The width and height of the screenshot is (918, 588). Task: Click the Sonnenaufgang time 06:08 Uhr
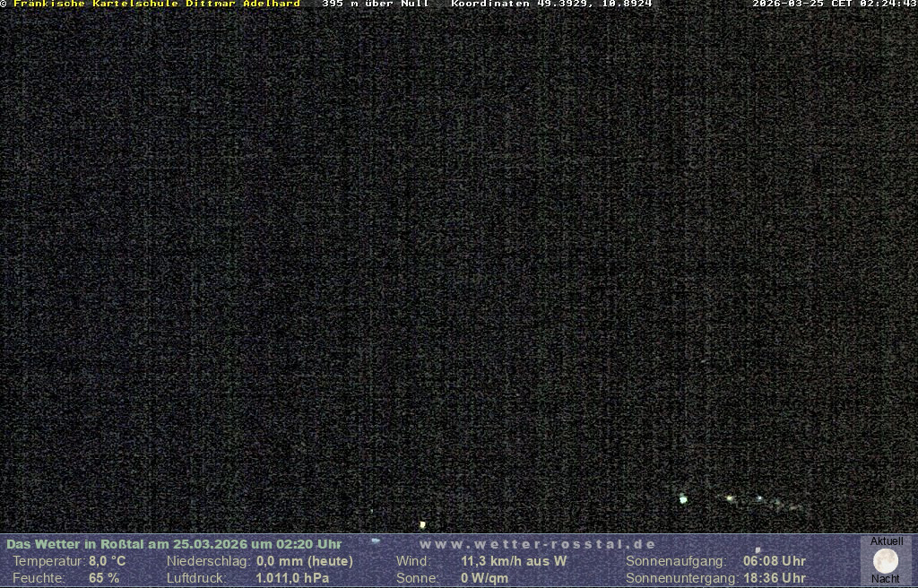(x=774, y=561)
